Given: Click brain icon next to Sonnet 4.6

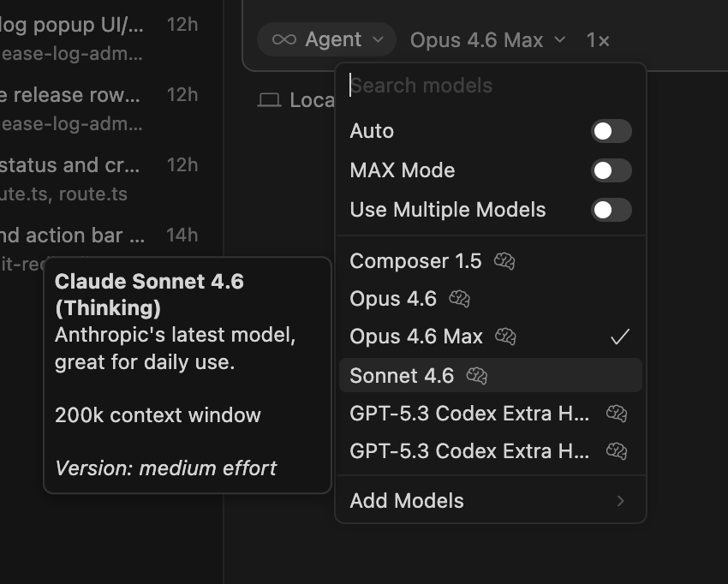Looking at the screenshot, I should [x=477, y=375].
